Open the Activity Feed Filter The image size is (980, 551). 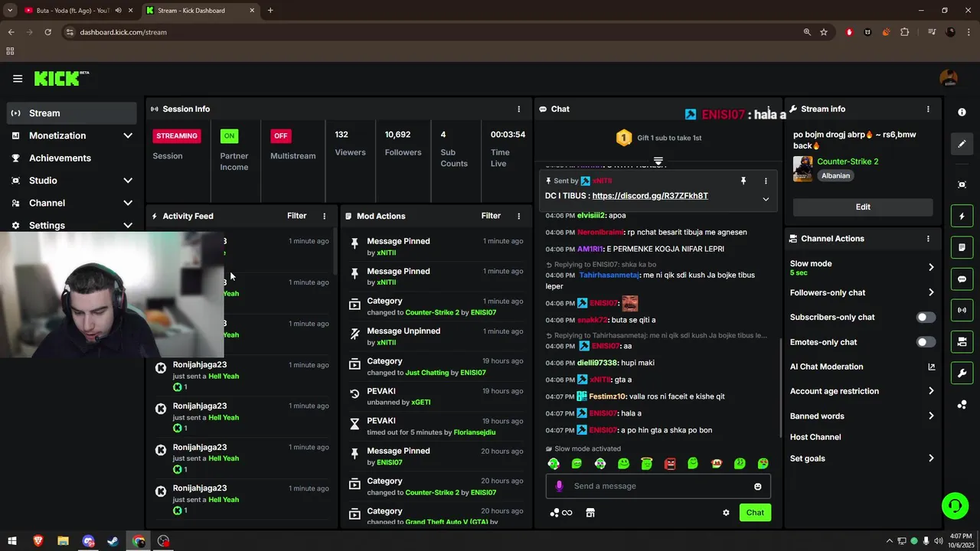click(297, 216)
